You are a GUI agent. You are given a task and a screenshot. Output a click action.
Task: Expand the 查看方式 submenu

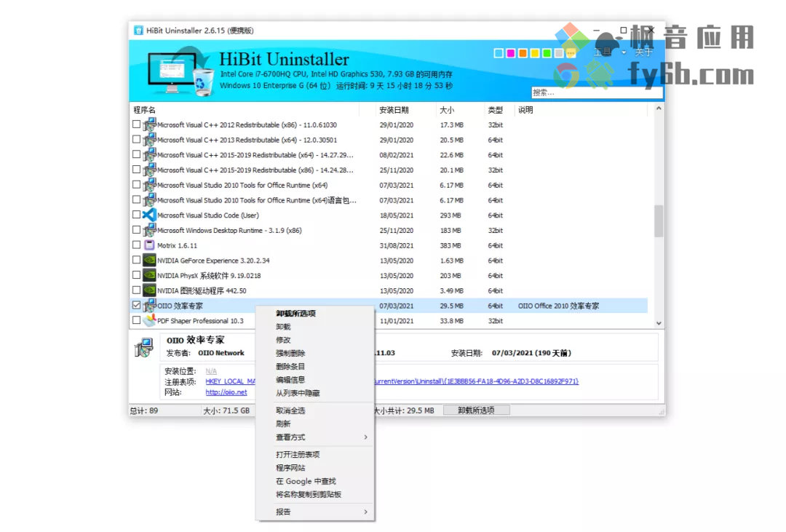(x=365, y=437)
